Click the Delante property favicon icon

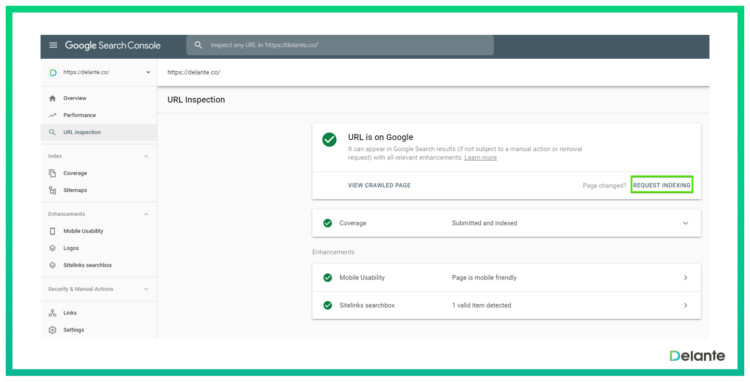[53, 72]
